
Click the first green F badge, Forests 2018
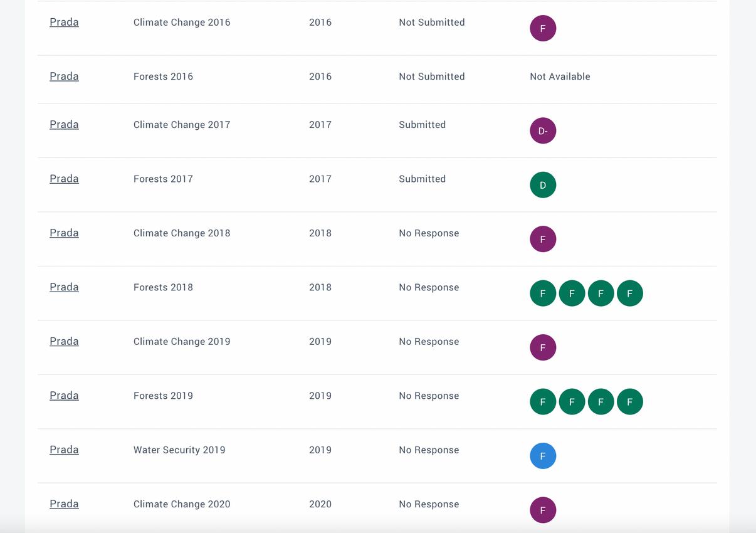click(543, 293)
